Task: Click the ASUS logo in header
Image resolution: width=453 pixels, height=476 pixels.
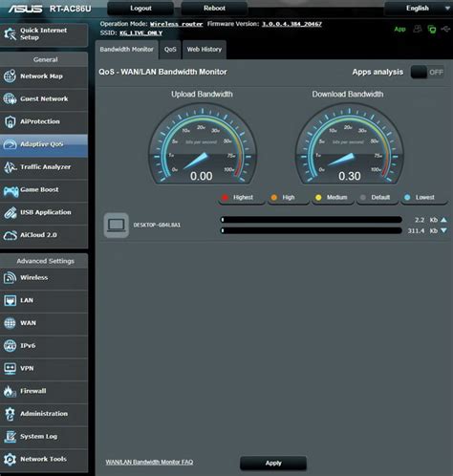Action: [25, 9]
